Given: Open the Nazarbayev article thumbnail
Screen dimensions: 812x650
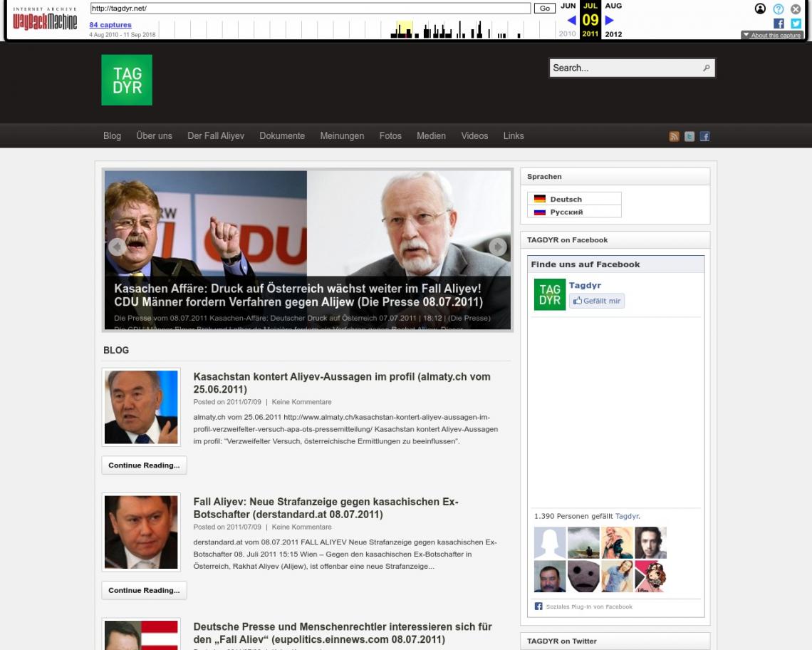Looking at the screenshot, I should click(141, 407).
